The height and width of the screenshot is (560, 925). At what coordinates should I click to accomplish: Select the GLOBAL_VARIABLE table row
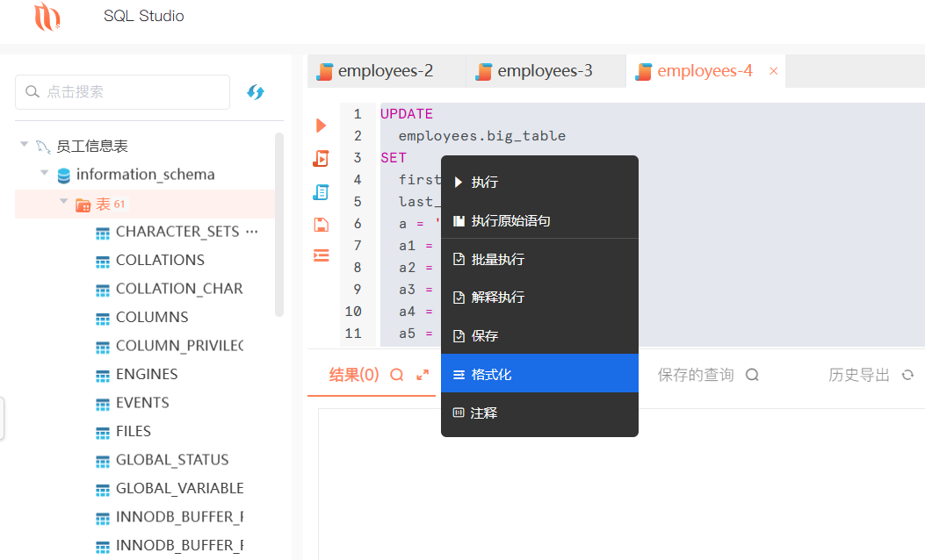coord(180,489)
